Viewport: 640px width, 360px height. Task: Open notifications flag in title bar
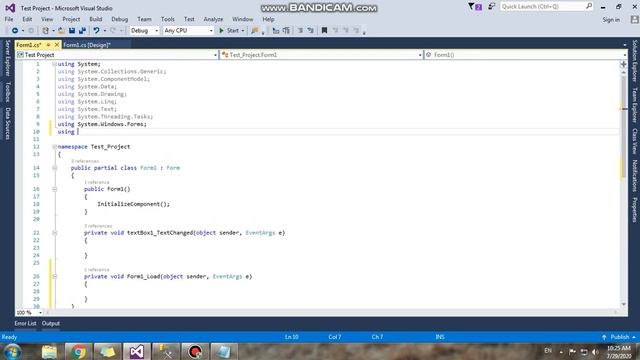point(475,7)
